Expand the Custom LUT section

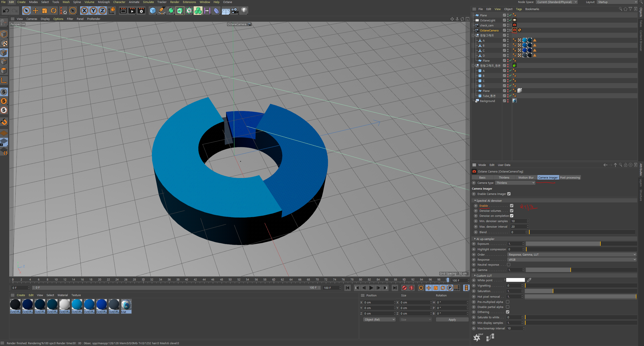tap(475, 276)
